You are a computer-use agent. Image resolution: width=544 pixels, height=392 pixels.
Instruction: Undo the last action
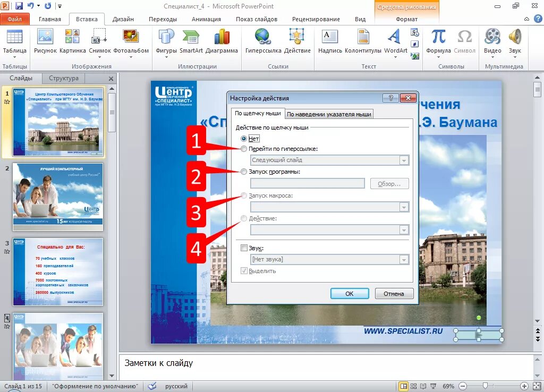[30, 5]
